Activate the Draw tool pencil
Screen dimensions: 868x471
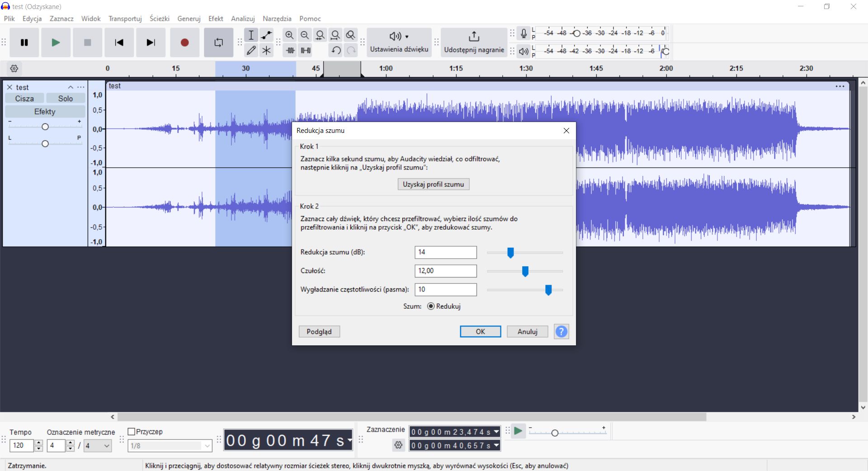coord(251,50)
